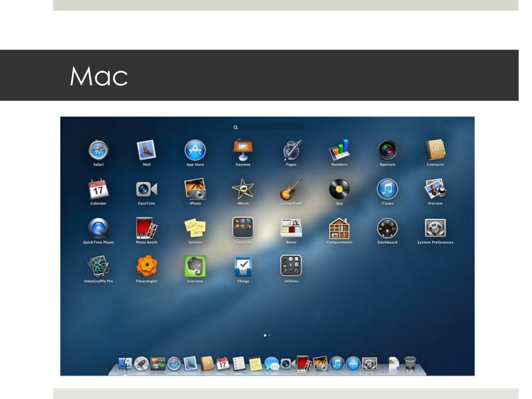Launch the djay app
532x399 pixels.
(x=339, y=189)
